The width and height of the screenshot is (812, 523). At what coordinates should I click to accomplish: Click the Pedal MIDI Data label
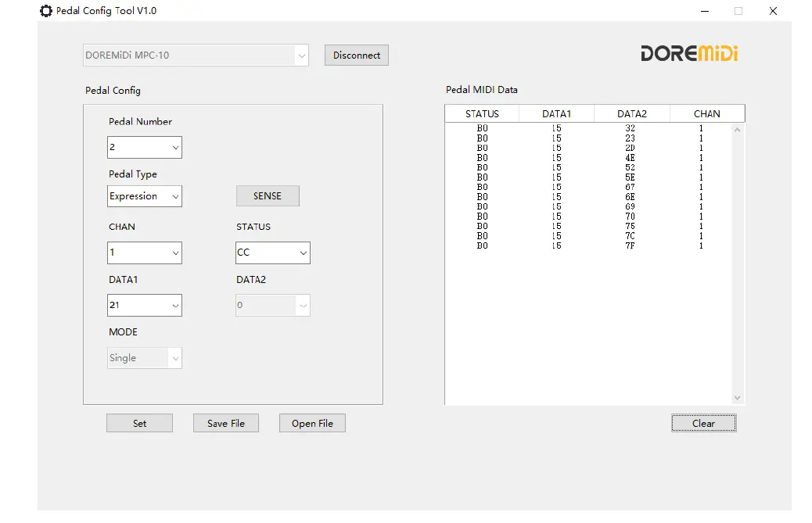pos(482,89)
